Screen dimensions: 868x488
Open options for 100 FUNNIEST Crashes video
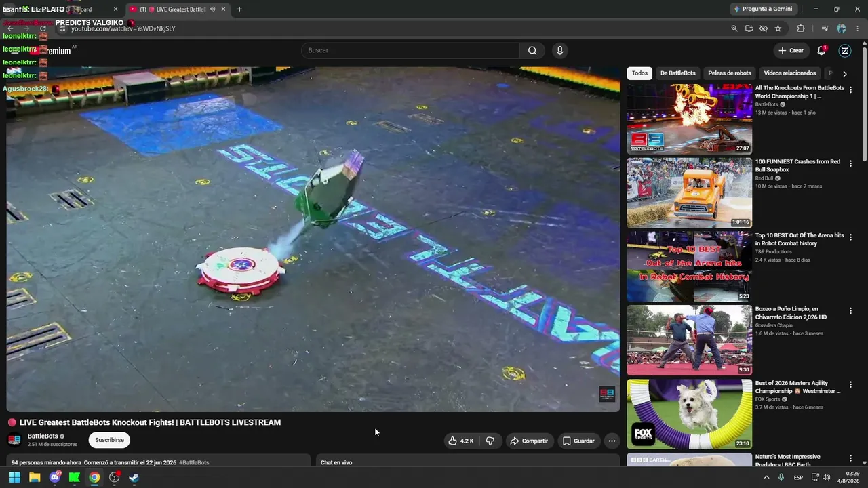[x=850, y=163]
